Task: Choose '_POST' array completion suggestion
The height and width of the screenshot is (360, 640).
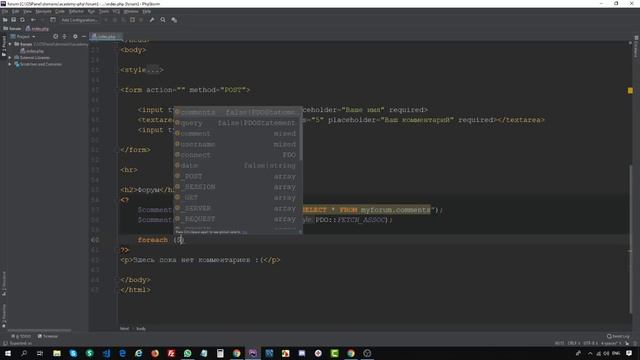Action: tap(236, 176)
